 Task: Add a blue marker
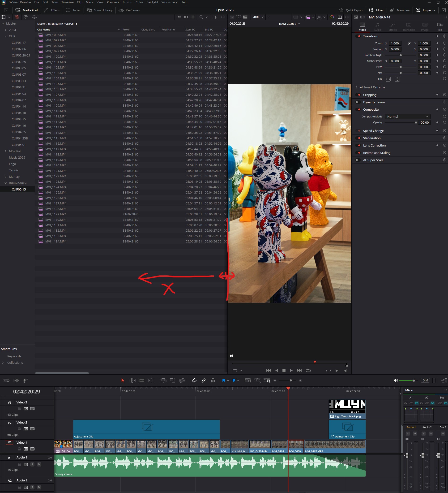[x=234, y=380]
